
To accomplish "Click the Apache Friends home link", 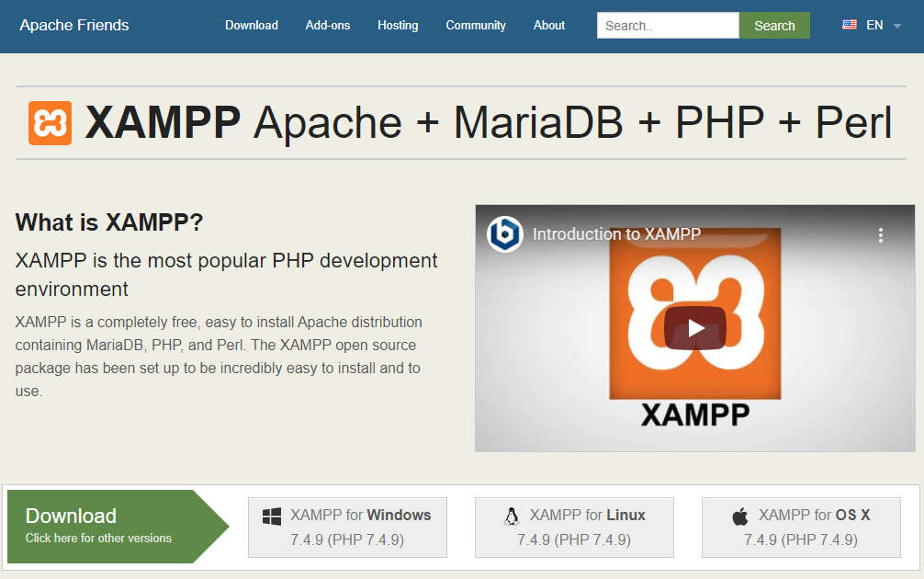I will (x=74, y=26).
